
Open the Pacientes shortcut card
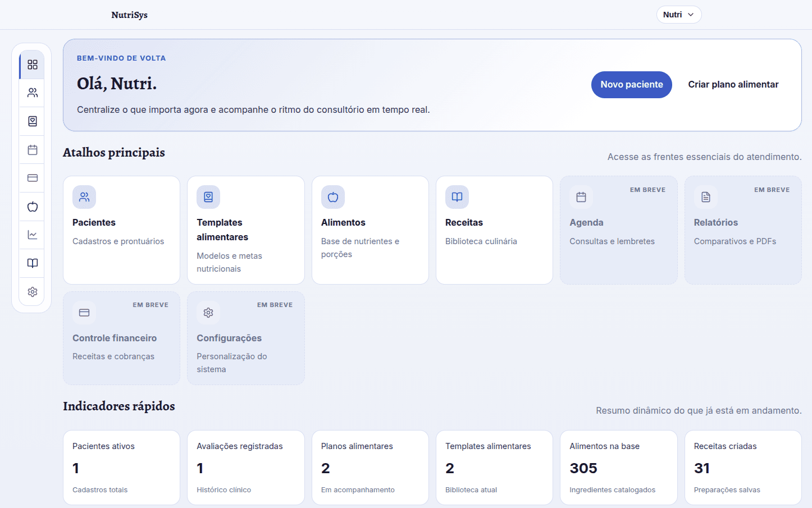coord(121,230)
